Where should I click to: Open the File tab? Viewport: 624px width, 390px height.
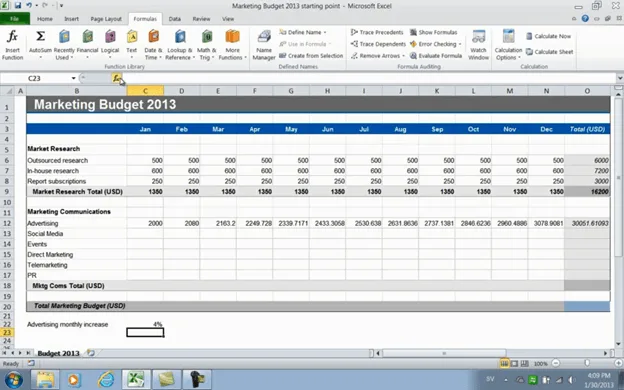[15, 19]
